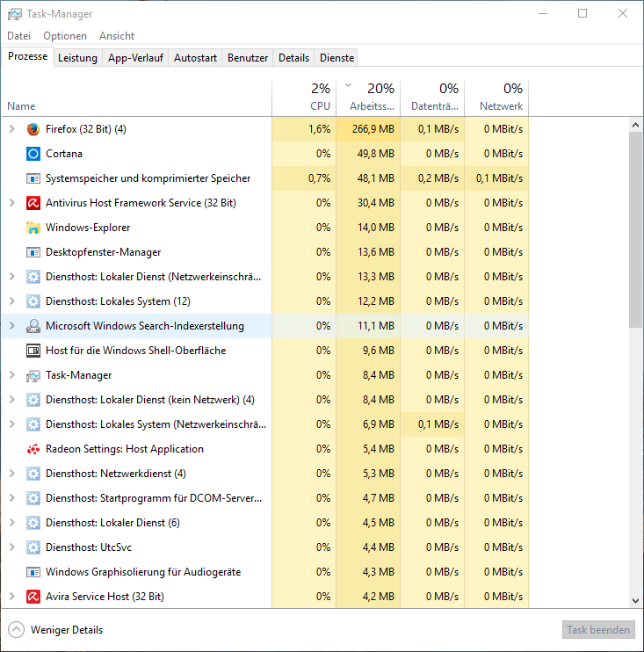Sort processes by CPU column header

click(x=303, y=98)
